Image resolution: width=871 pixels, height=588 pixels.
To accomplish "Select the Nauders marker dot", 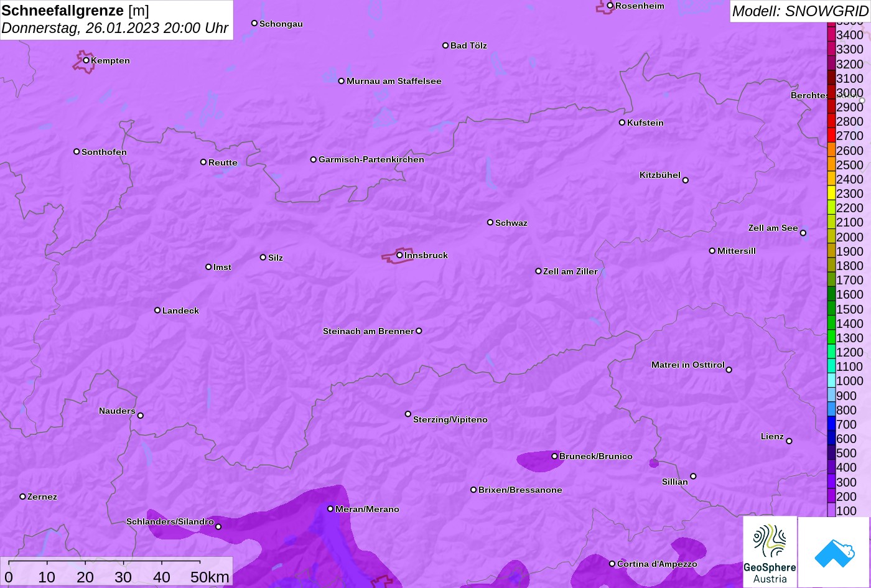I will pyautogui.click(x=140, y=416).
